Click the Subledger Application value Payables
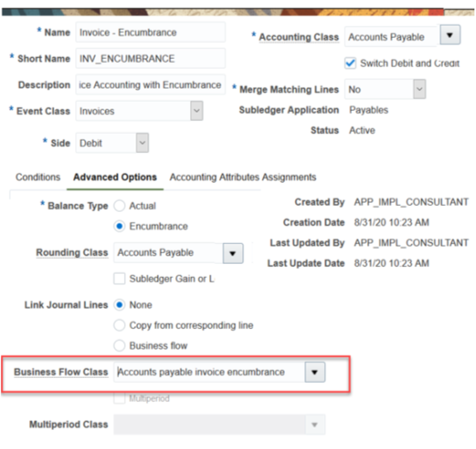The image size is (476, 449). [x=369, y=110]
